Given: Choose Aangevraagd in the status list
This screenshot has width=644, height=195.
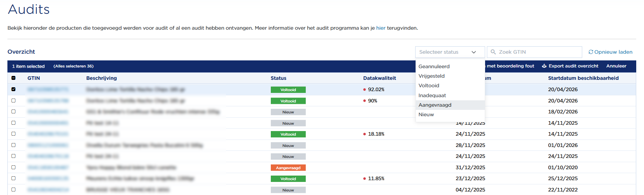Looking at the screenshot, I should tap(450, 105).
